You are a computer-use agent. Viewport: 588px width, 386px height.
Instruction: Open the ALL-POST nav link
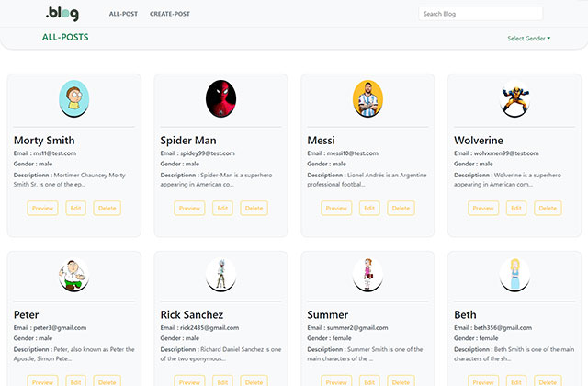[x=123, y=14]
